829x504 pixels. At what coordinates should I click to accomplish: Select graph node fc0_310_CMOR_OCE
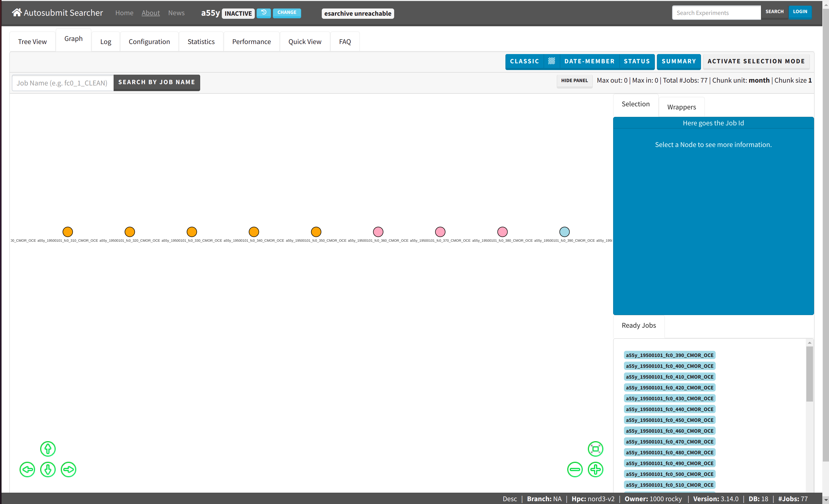(68, 232)
